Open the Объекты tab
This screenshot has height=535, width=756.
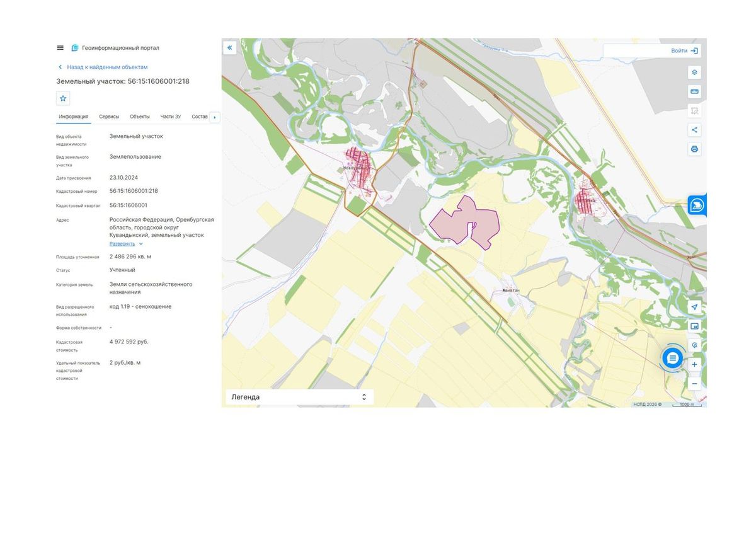click(140, 117)
